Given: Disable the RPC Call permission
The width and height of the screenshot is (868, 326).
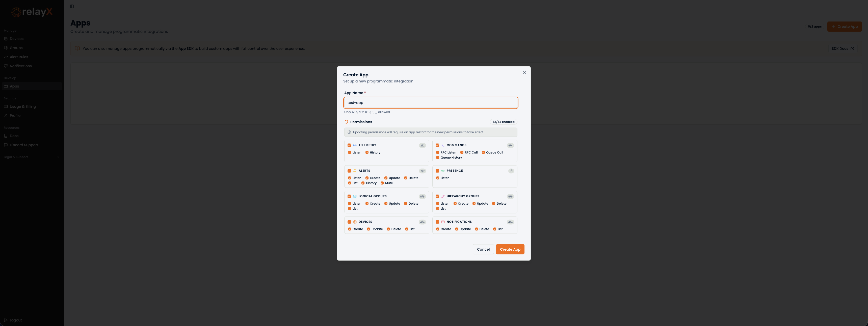Looking at the screenshot, I should tap(462, 153).
